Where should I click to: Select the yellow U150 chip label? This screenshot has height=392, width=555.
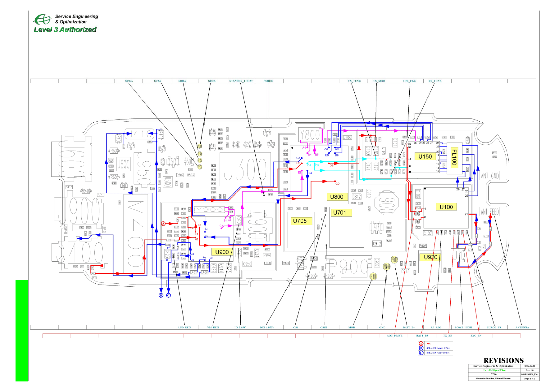coord(425,157)
